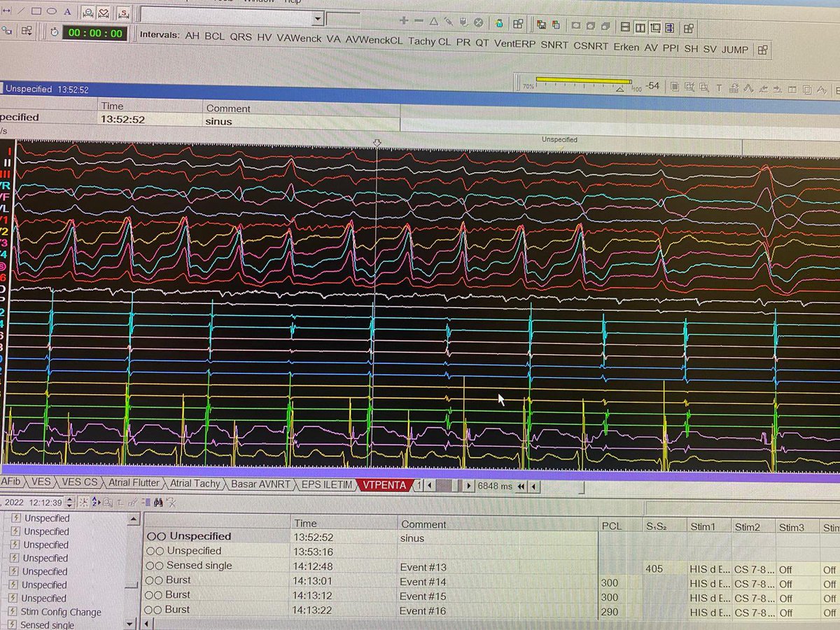Click the PPI interval button
The height and width of the screenshot is (630, 840).
pos(672,48)
